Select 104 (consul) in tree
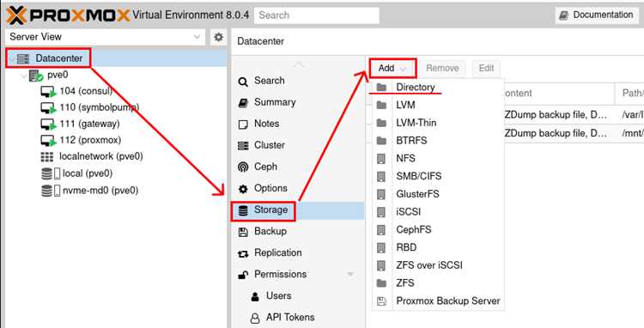Screen dimensions: 644x328 [x=86, y=91]
